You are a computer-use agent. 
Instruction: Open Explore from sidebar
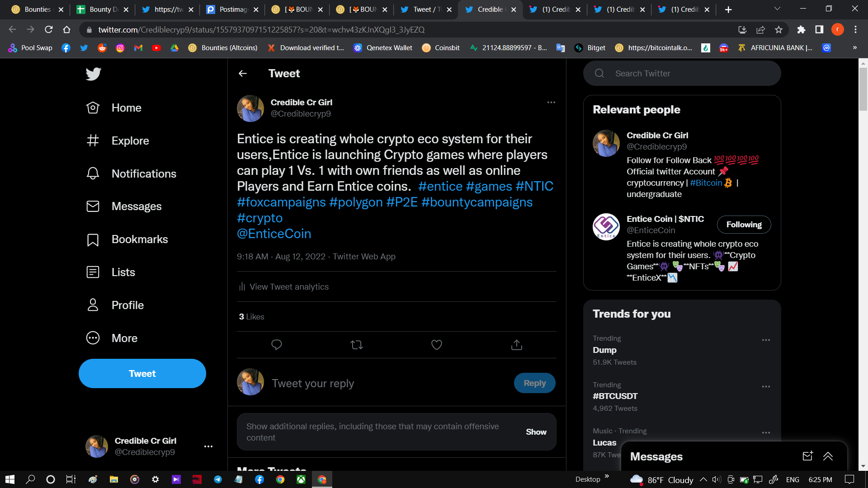118,141
